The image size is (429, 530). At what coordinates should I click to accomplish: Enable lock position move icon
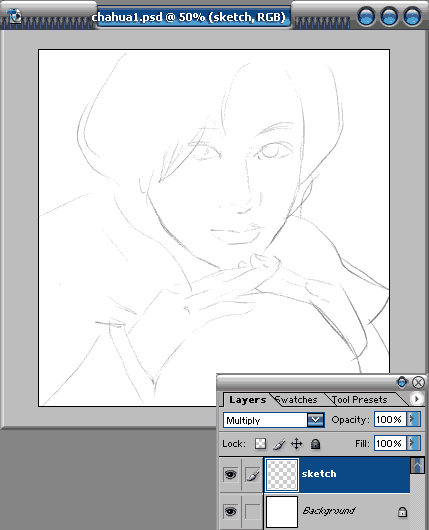click(x=296, y=444)
